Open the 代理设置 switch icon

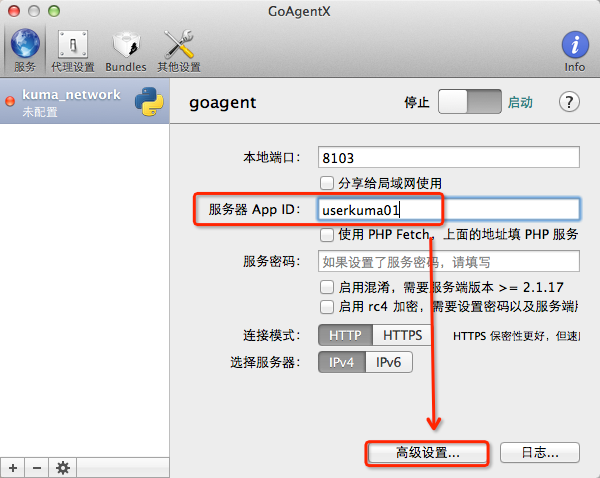click(72, 45)
